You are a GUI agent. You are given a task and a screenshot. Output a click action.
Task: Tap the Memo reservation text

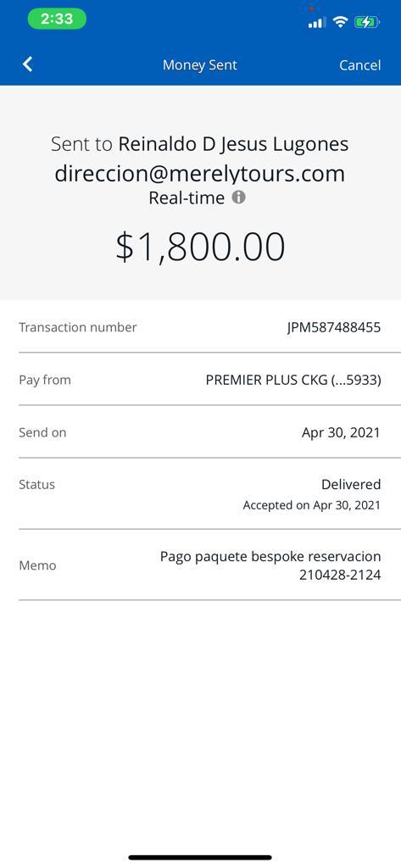point(270,565)
